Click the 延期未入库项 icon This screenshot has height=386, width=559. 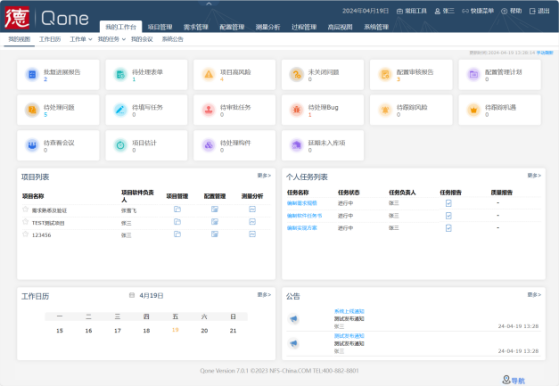point(297,145)
